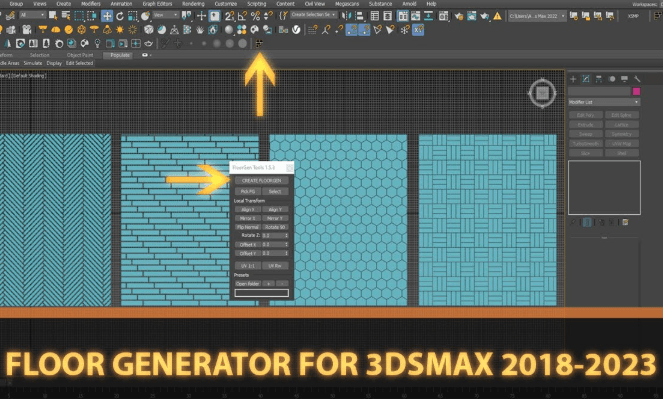The image size is (663, 399).
Task: Toggle highlighted XY axis constraint button
Action: coord(418,30)
